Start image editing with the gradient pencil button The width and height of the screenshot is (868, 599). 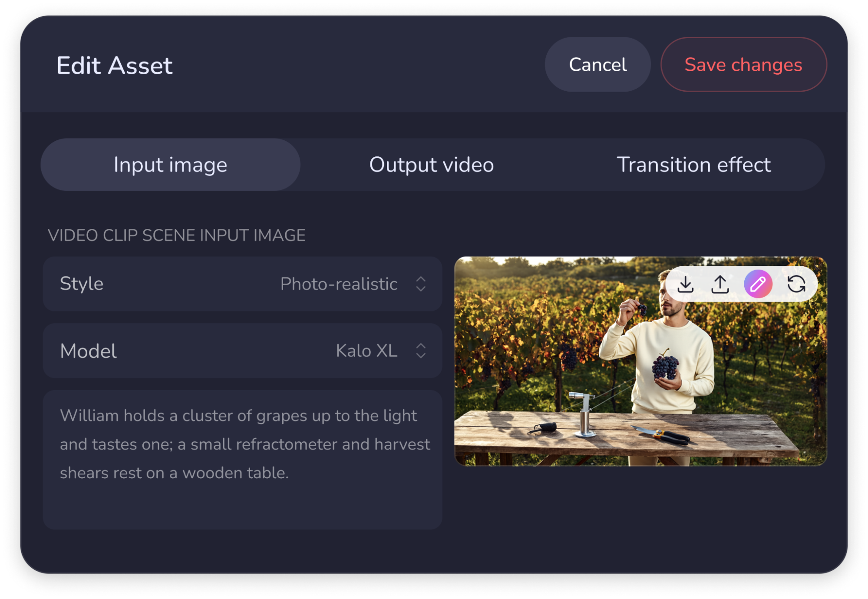(x=758, y=285)
